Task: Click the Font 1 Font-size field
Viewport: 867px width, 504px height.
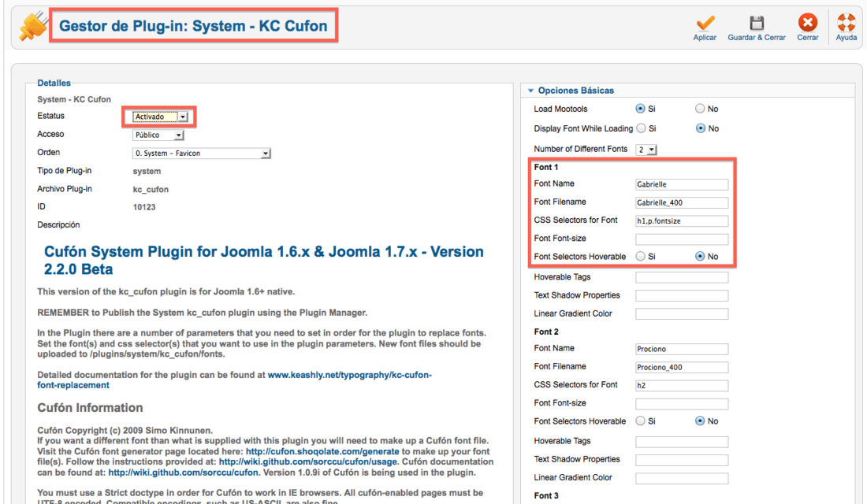Action: 682,239
